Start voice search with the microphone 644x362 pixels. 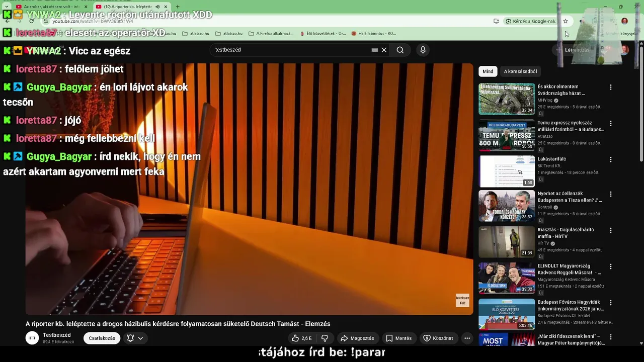(x=423, y=50)
